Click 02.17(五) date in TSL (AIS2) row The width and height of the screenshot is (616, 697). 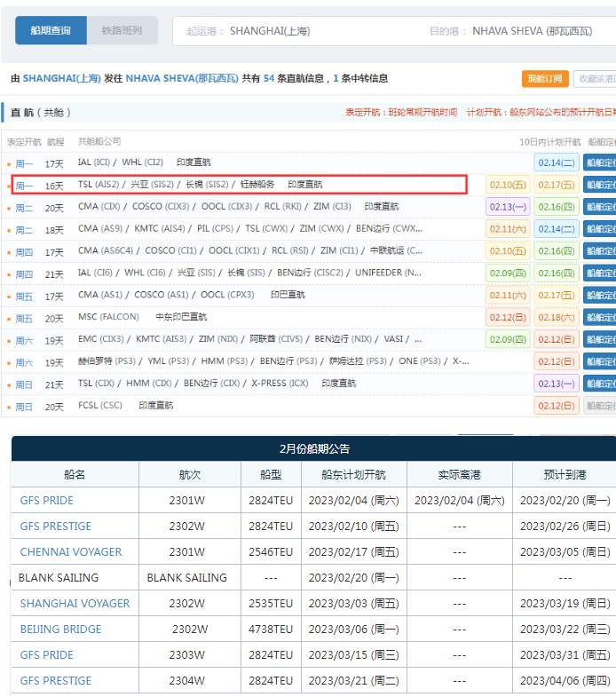pyautogui.click(x=557, y=185)
